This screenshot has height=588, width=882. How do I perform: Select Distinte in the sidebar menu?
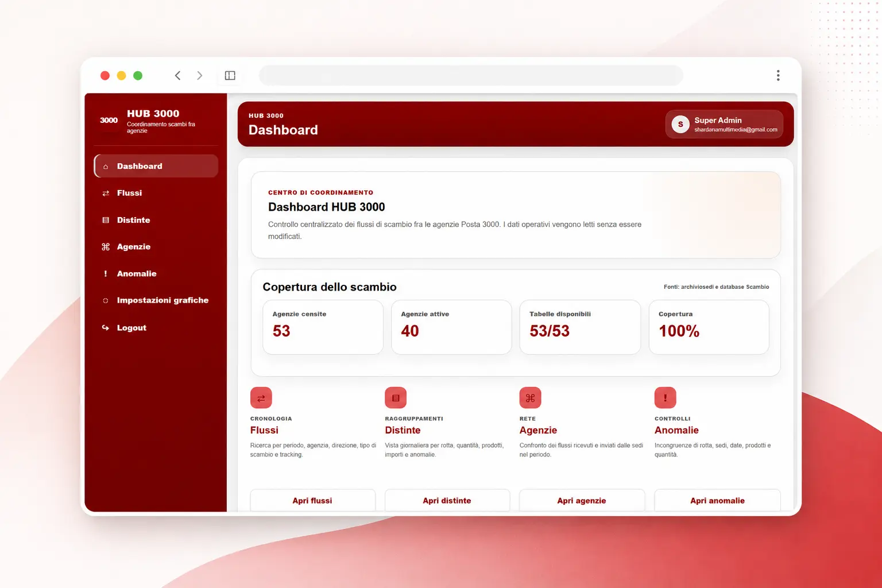click(156, 220)
